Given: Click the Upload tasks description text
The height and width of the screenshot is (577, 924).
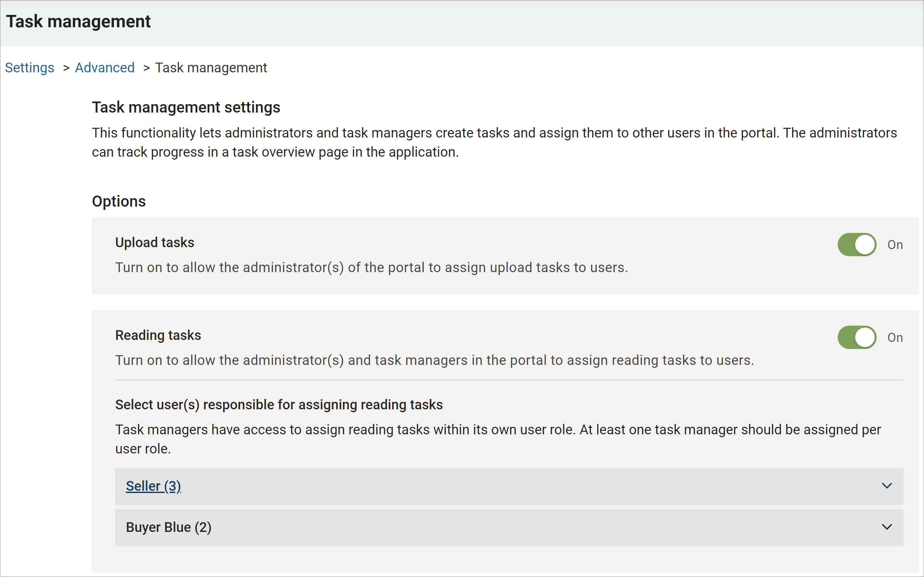Looking at the screenshot, I should pos(371,268).
